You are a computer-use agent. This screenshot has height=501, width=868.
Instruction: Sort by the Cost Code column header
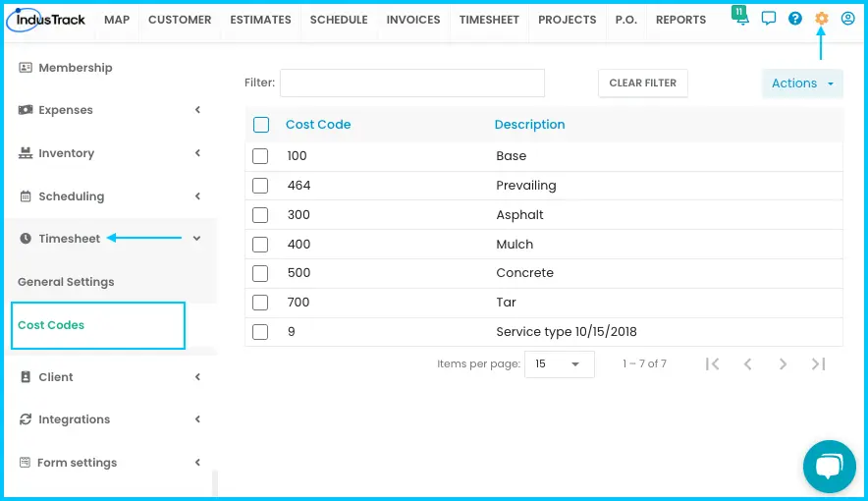tap(318, 125)
